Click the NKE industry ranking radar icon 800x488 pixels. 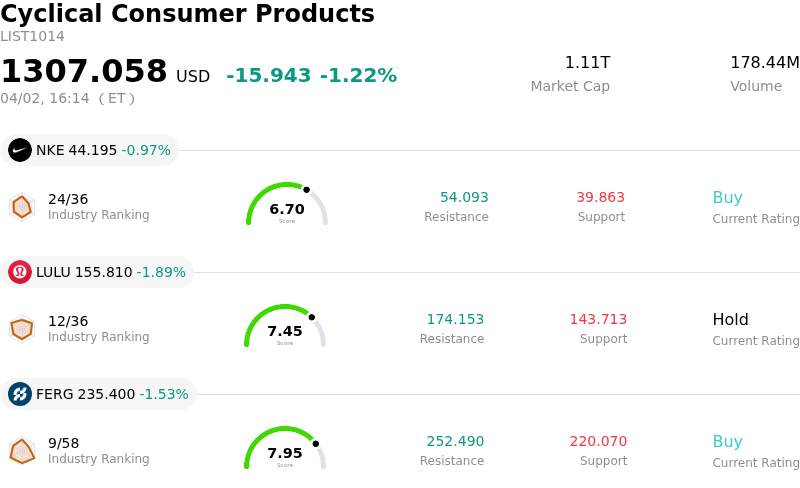click(22, 206)
